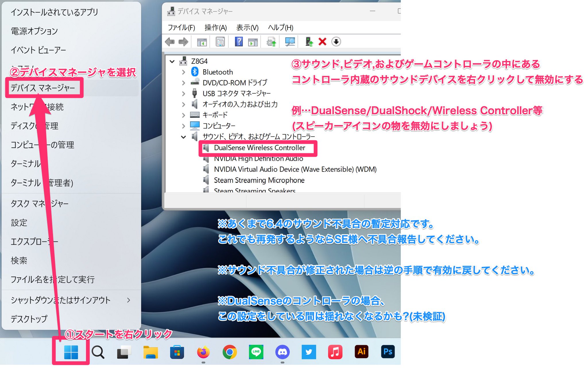Select 設定 in the context menu
Viewport: 588px width, 376px height.
70,222
